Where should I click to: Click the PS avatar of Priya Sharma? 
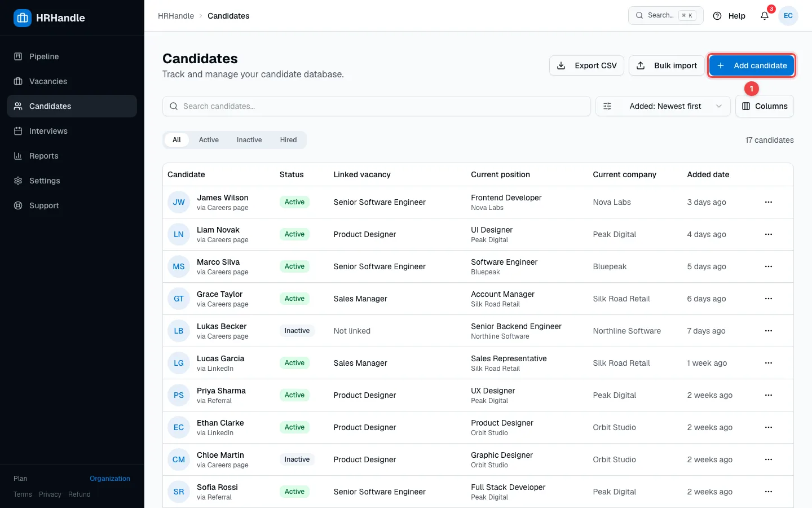179,395
